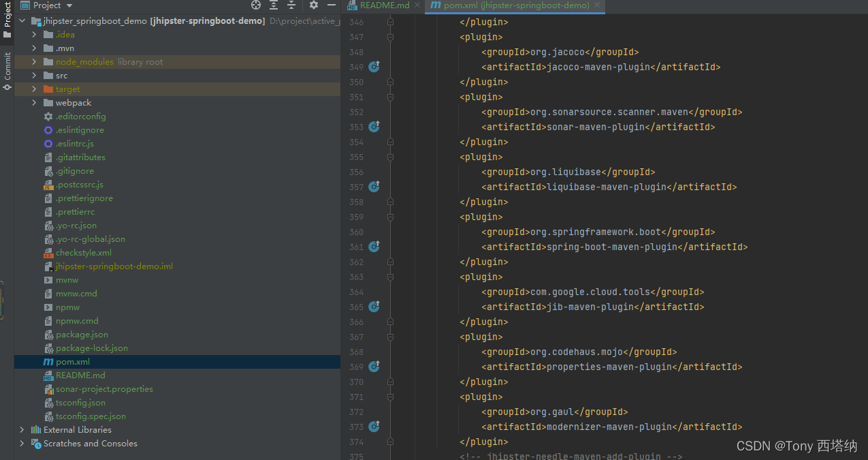Collapse the jhipster_springboot_demo root node
Screen dimensions: 868x460
tap(22, 21)
